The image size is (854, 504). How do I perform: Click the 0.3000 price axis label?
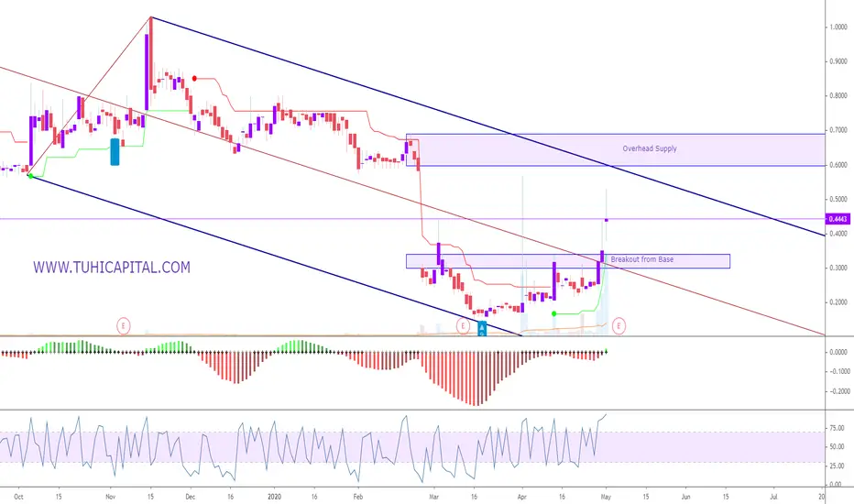tap(838, 268)
